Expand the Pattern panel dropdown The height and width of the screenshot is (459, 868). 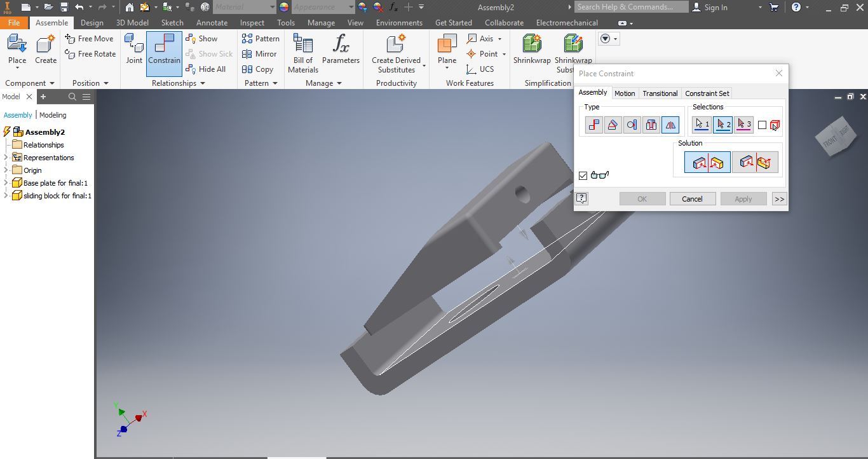275,83
